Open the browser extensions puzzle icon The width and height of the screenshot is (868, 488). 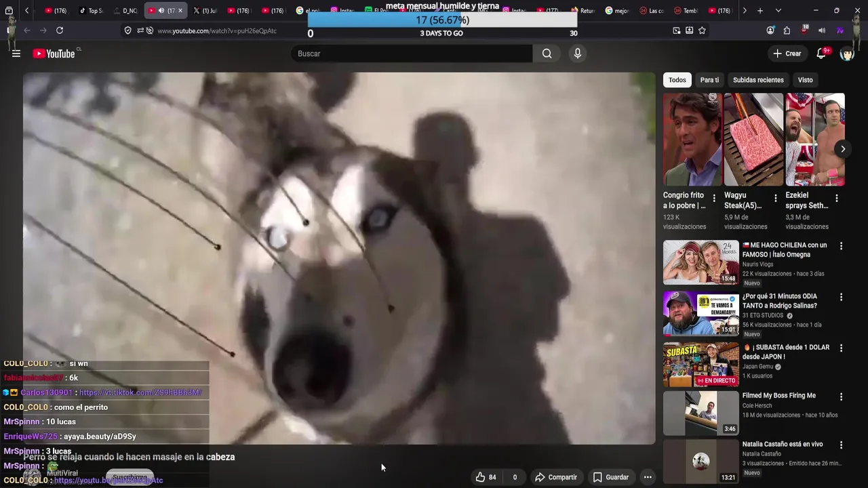787,30
